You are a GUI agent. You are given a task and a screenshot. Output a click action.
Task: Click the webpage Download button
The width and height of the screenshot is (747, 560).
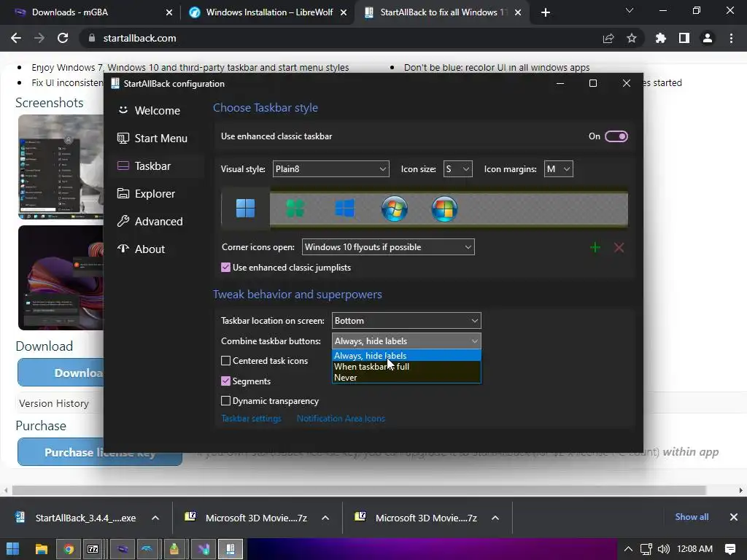61,373
